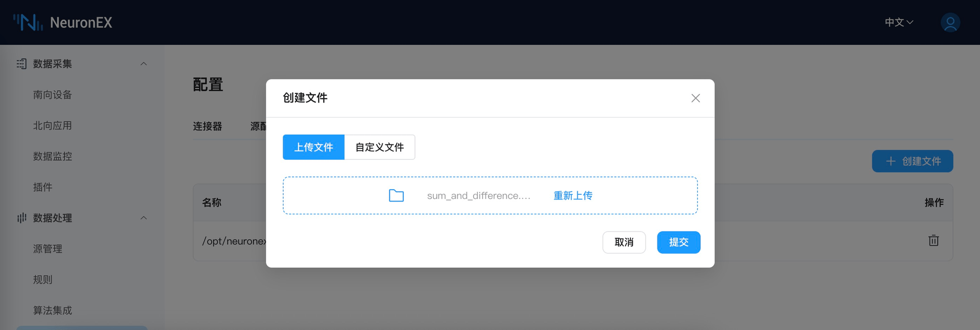Click the trash delete icon in table row
This screenshot has width=980, height=330.
pyautogui.click(x=933, y=241)
